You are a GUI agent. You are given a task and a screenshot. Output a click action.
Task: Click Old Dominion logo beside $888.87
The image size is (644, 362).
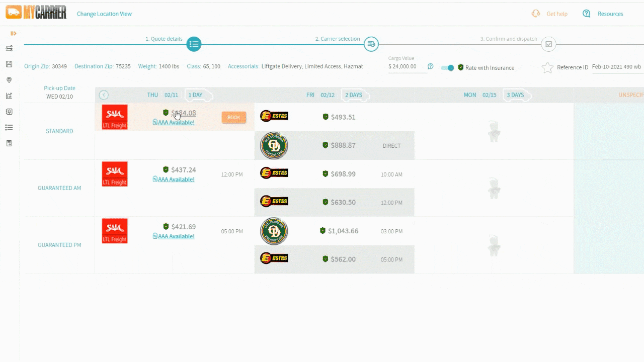tap(274, 146)
